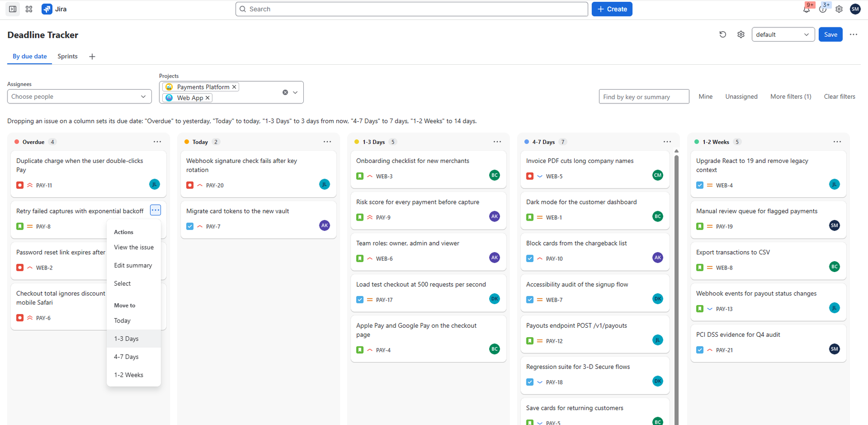Image resolution: width=868 pixels, height=425 pixels.
Task: Switch to the Sprints tab
Action: [x=67, y=56]
